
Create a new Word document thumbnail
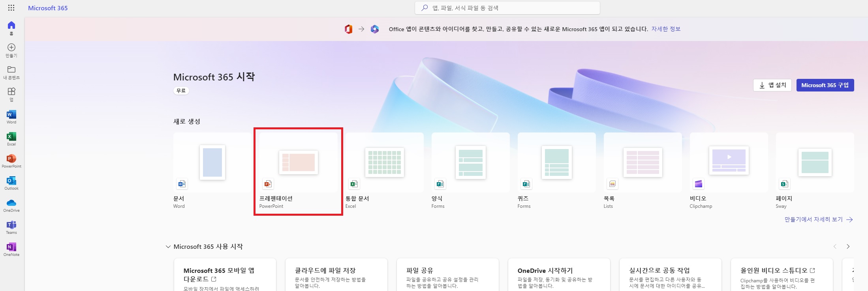tap(212, 162)
